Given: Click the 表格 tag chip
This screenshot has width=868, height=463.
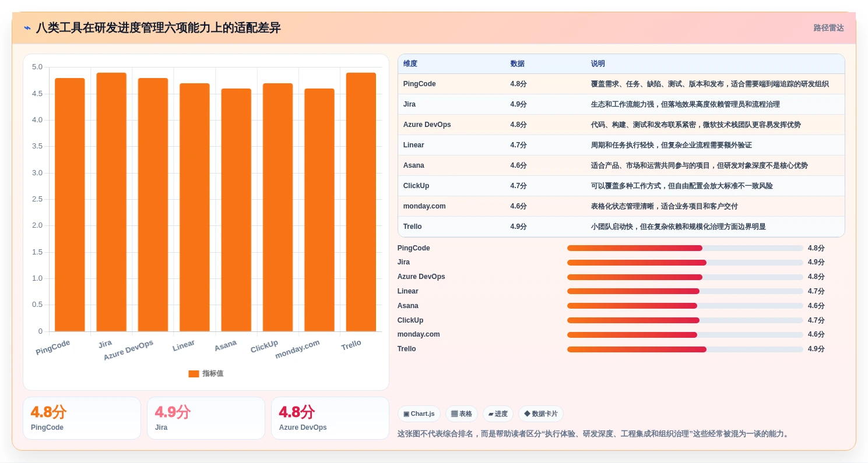Looking at the screenshot, I should (462, 414).
